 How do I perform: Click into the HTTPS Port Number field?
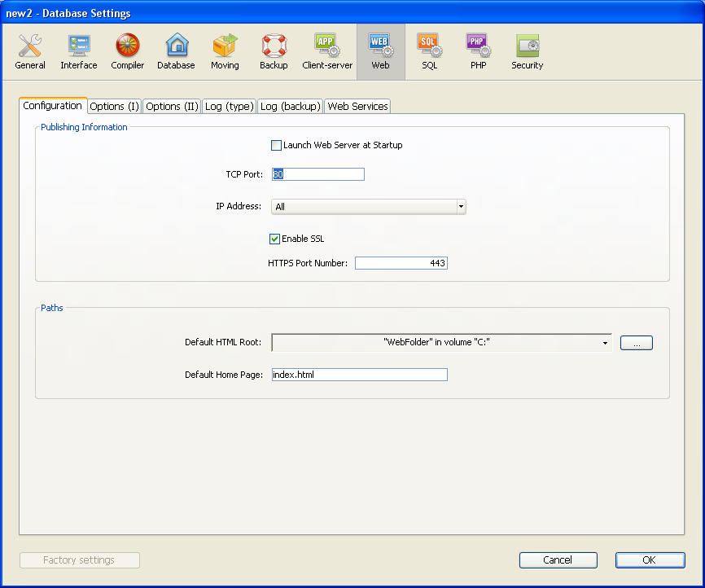coord(401,263)
